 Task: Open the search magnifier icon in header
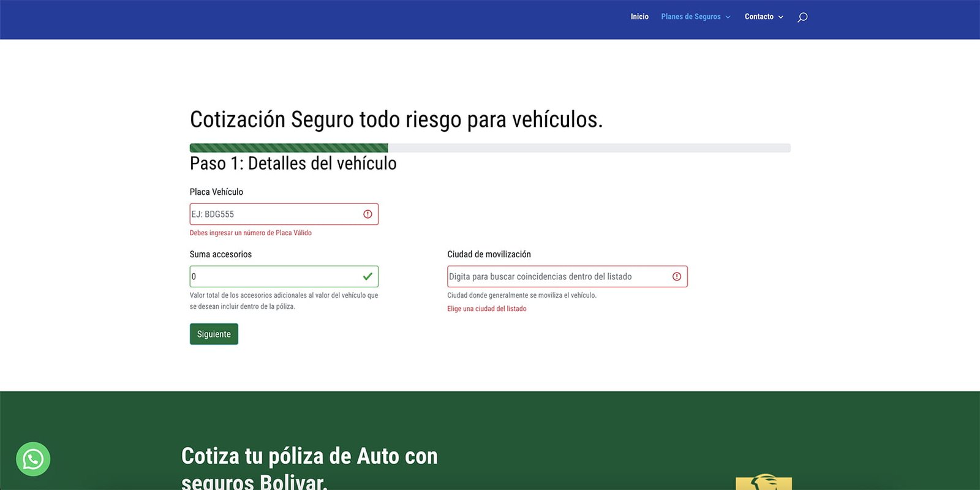pos(802,17)
